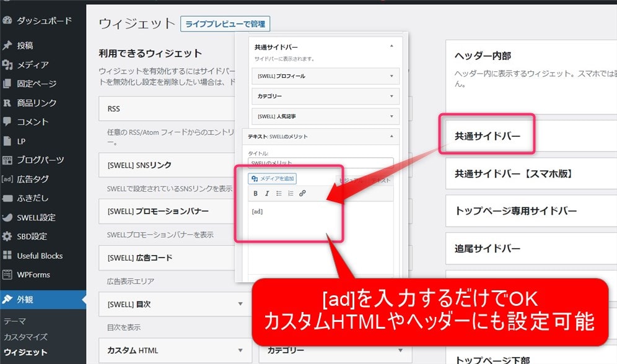Click the タイトル input field
Screen dimensions: 617x364
click(321, 162)
